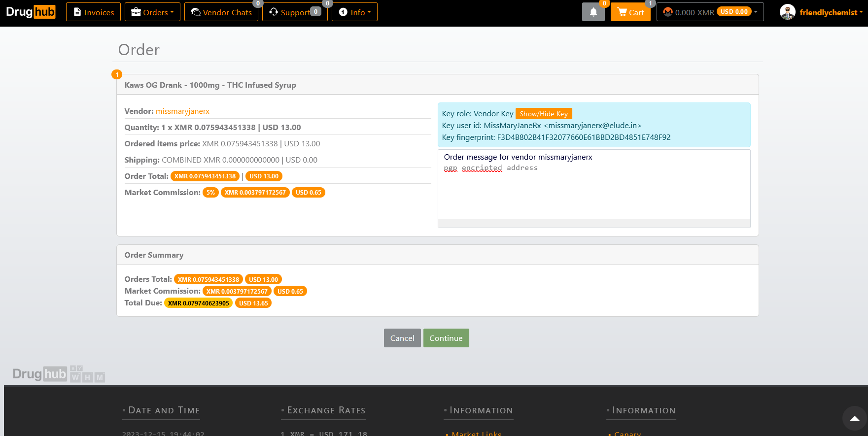Open the Canary footer link
The width and height of the screenshot is (868, 436).
627,434
